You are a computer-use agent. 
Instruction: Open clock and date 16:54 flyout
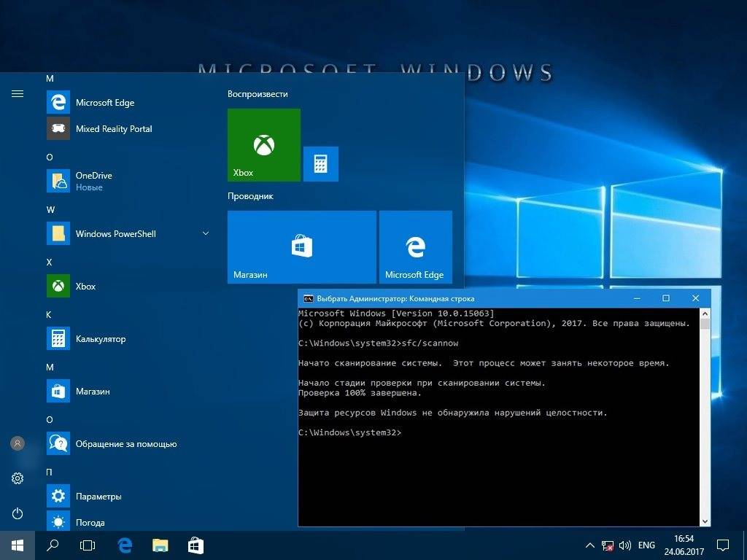684,545
